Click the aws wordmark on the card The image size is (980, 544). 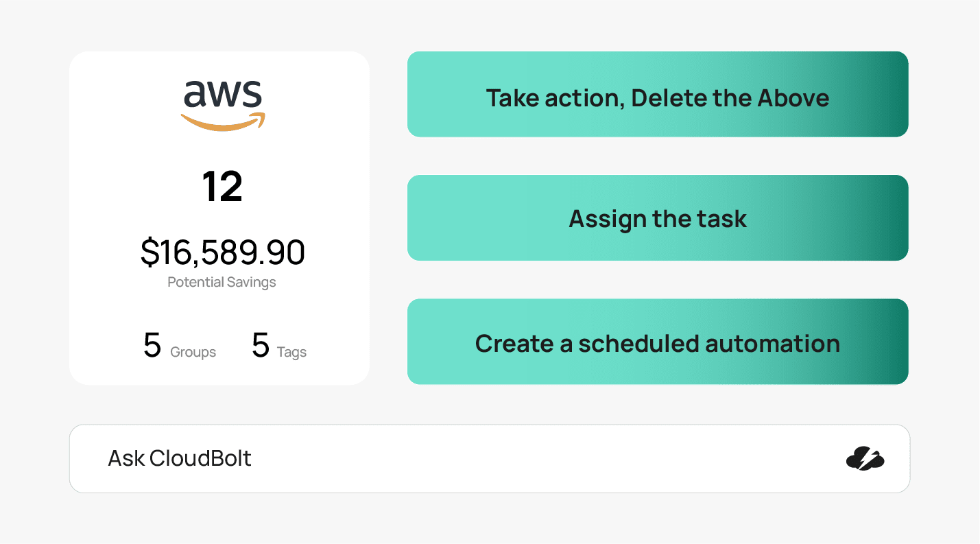click(x=221, y=95)
